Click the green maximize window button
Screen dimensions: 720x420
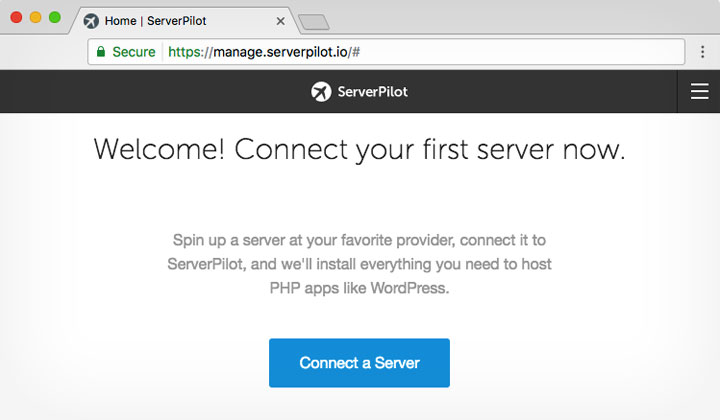55,17
